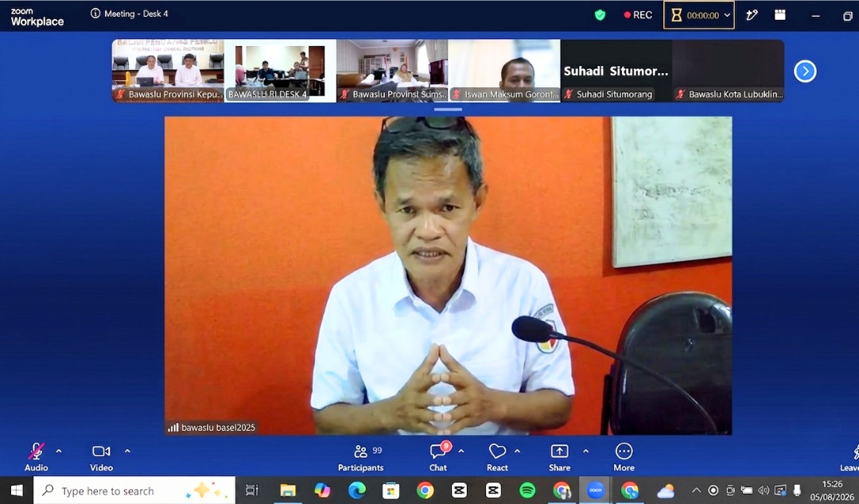Screen dimensions: 859x504
Task: Open the weather widget cloud icon
Action: pyautogui.click(x=666, y=491)
